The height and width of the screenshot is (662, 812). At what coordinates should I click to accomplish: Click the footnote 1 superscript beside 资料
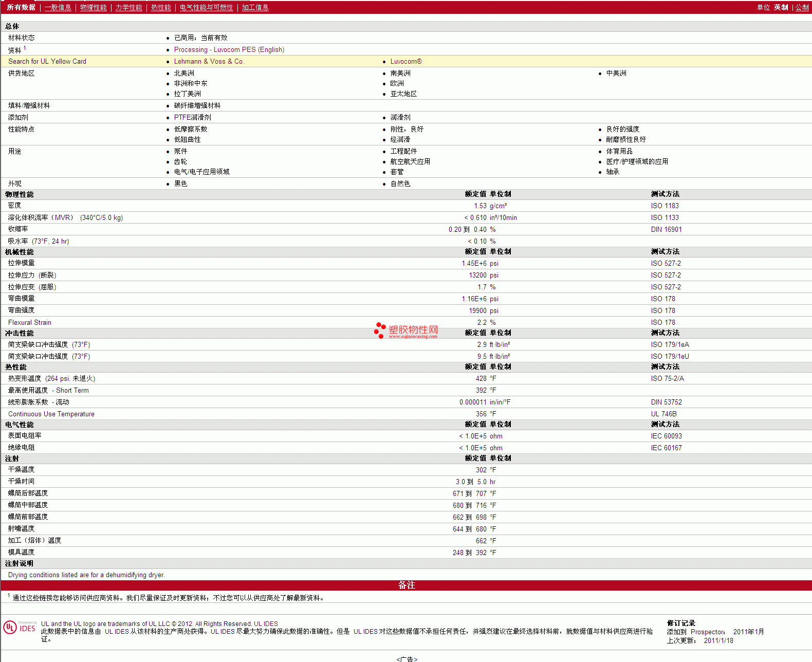click(x=25, y=48)
